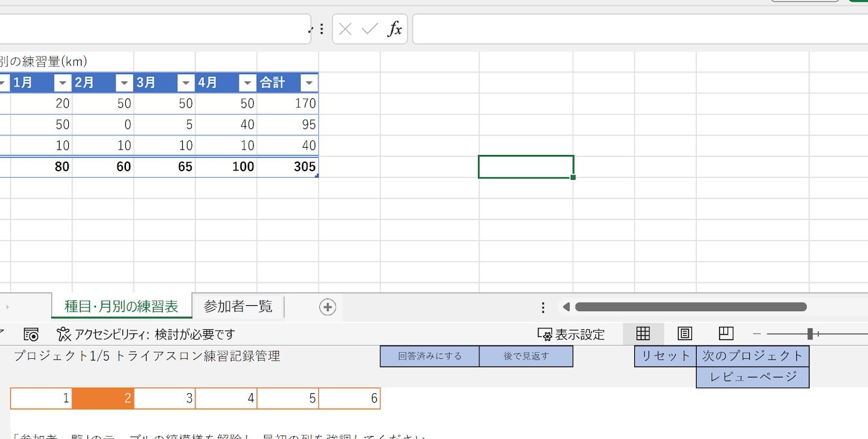Open 表示設定 display settings
The image size is (868, 439).
(x=571, y=334)
